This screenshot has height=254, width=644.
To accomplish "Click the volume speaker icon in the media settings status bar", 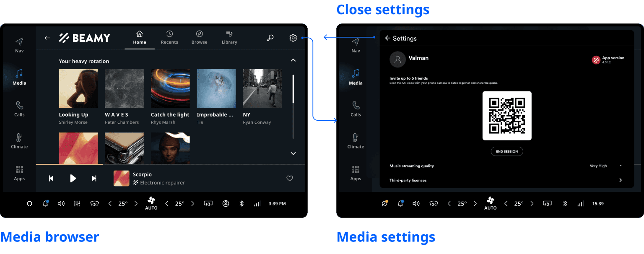I will pos(416,204).
